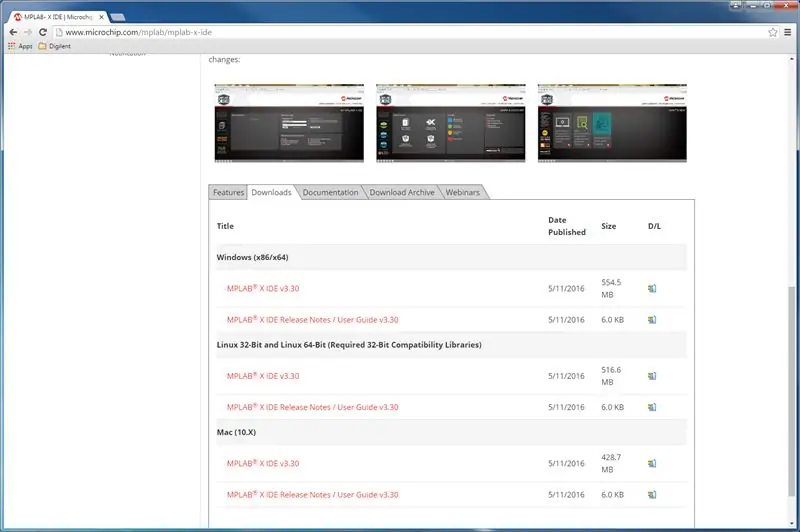Click the Linux 32-Bit and 64-Bit heading
The image size is (800, 532).
coord(349,345)
